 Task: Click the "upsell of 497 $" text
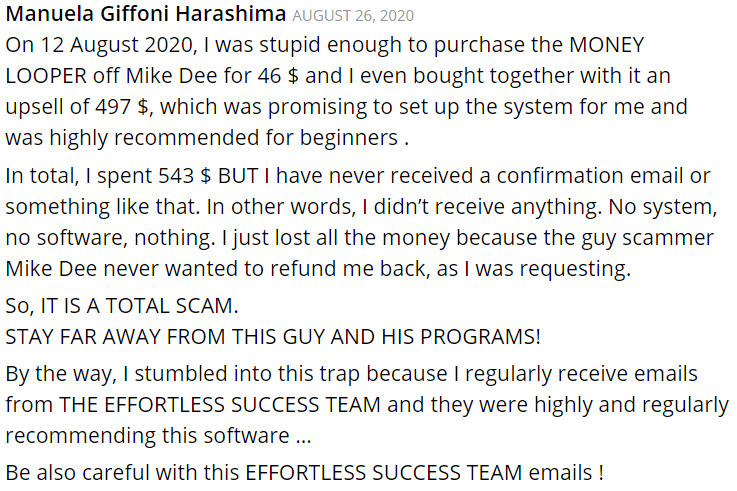(78, 107)
